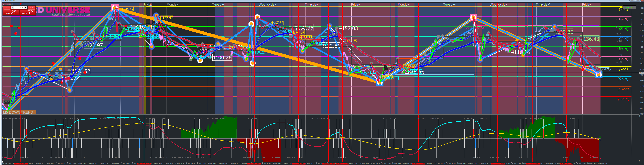Click the 4194.42 price label
The height and width of the screenshot is (165, 644).
pyautogui.click(x=127, y=9)
